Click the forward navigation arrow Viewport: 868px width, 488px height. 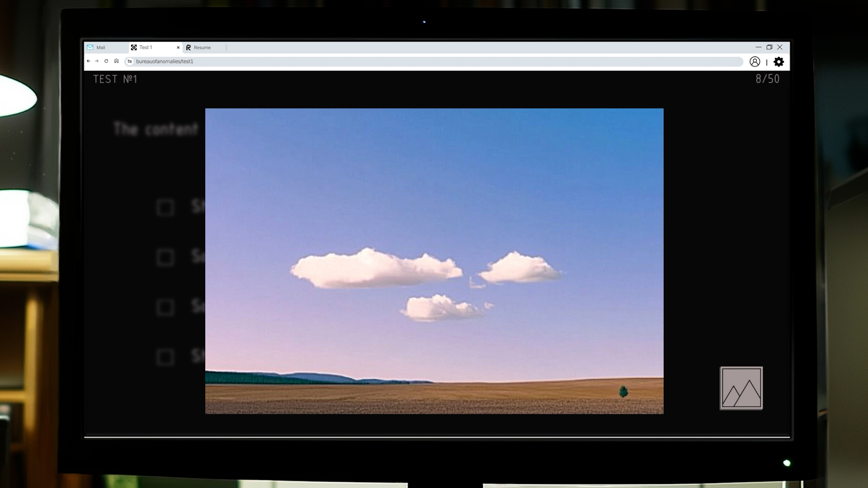[x=97, y=61]
